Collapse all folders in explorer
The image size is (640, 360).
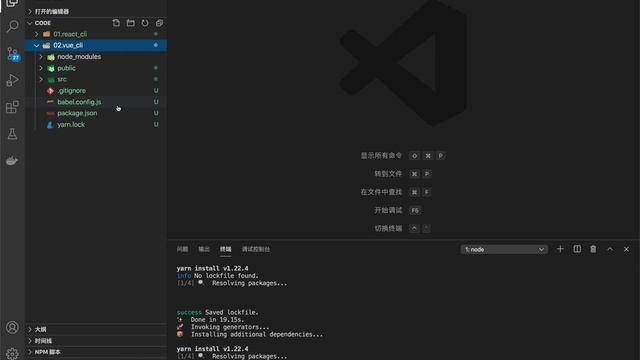pos(159,23)
